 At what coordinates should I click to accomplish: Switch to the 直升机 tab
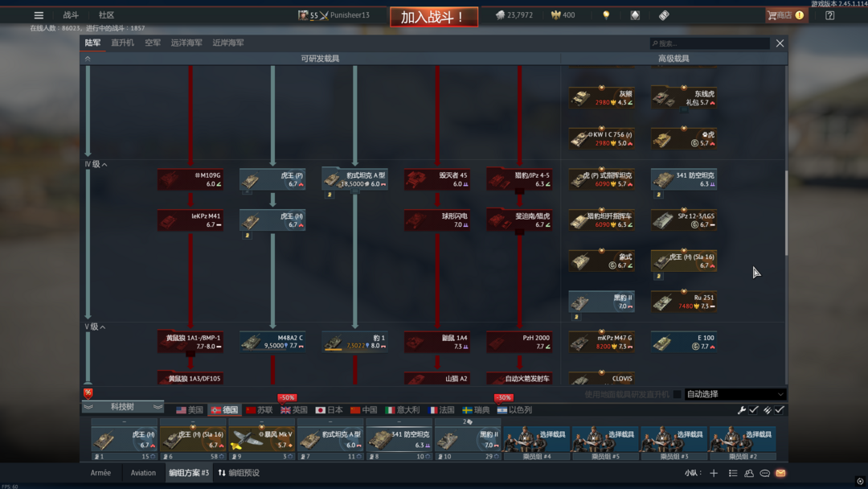click(x=122, y=43)
